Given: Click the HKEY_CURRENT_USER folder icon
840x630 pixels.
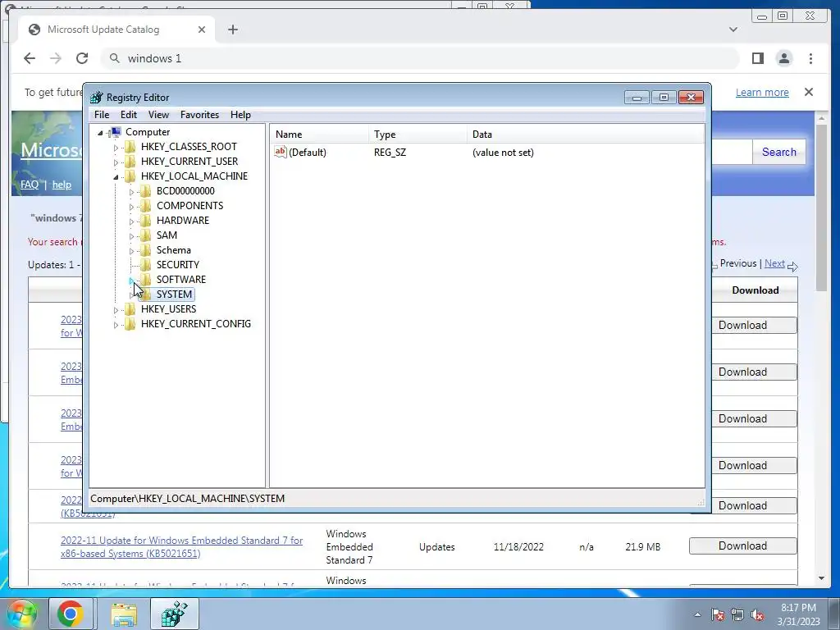Looking at the screenshot, I should [130, 162].
